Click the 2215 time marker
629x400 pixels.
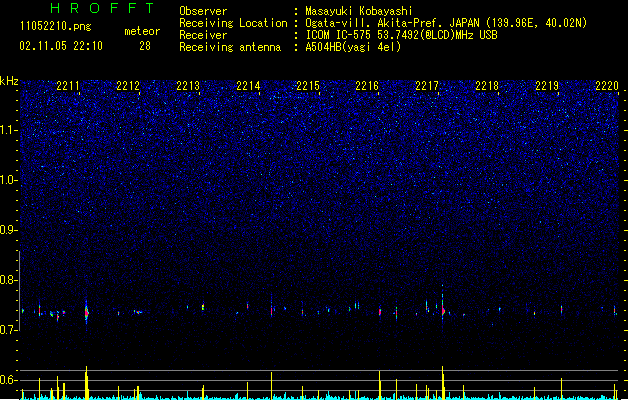(308, 85)
